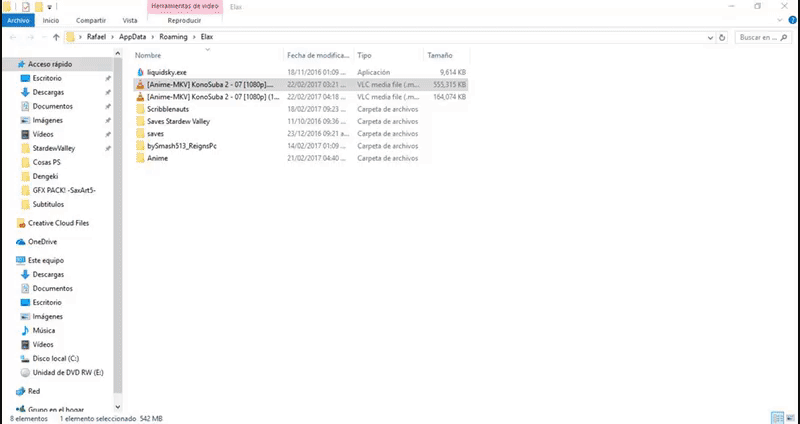Select the saves folder icon
Viewport: 800px width, 424px height.
pyautogui.click(x=141, y=134)
